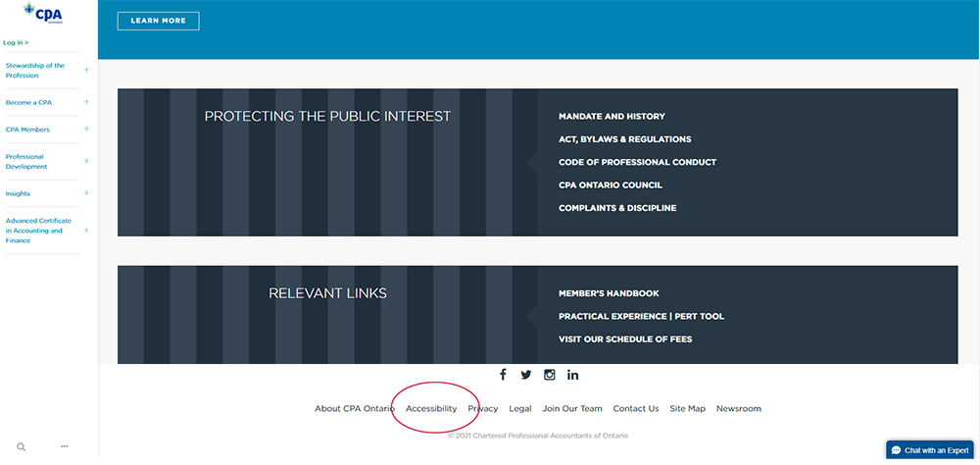Open Complaints & Discipline link
This screenshot has width=980, height=465.
pos(617,208)
